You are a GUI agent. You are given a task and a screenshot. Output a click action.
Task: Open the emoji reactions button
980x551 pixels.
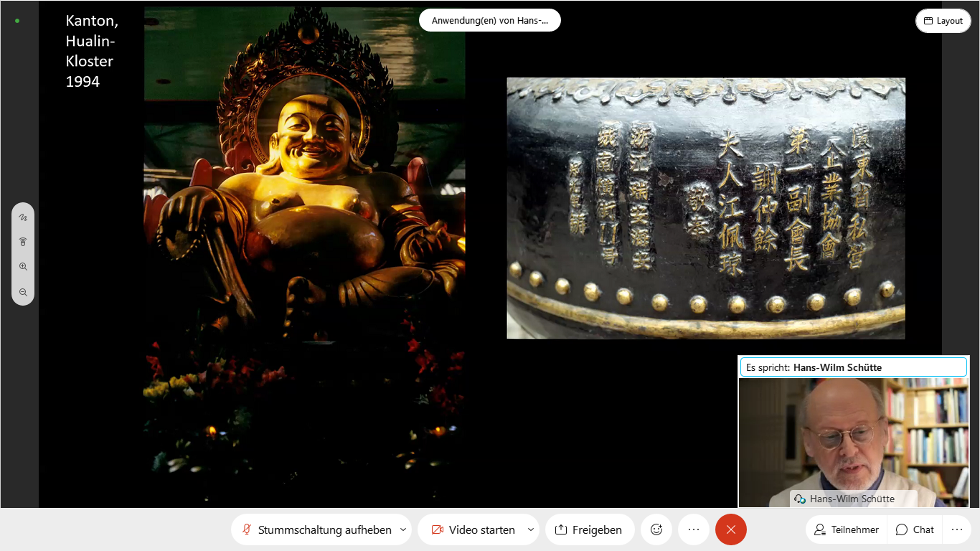656,529
